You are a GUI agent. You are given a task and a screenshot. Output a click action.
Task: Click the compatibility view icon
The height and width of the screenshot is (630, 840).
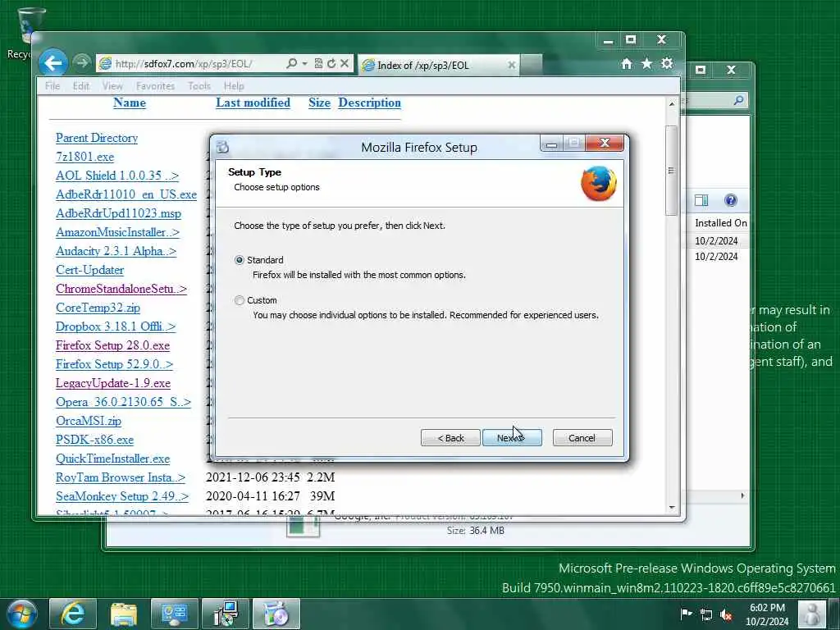[318, 64]
